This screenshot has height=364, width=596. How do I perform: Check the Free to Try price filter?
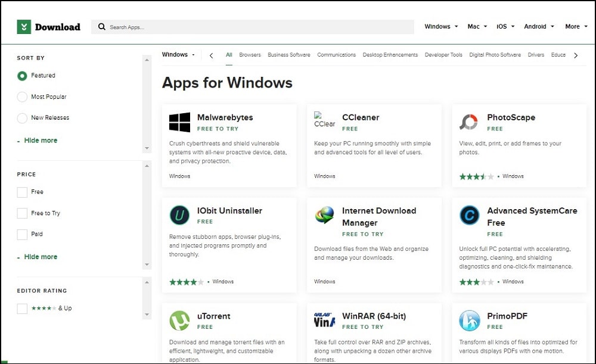(x=22, y=213)
